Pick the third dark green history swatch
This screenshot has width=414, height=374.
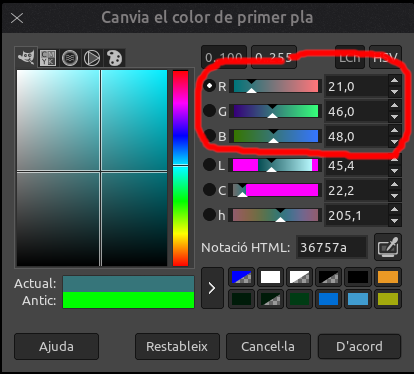pos(299,299)
